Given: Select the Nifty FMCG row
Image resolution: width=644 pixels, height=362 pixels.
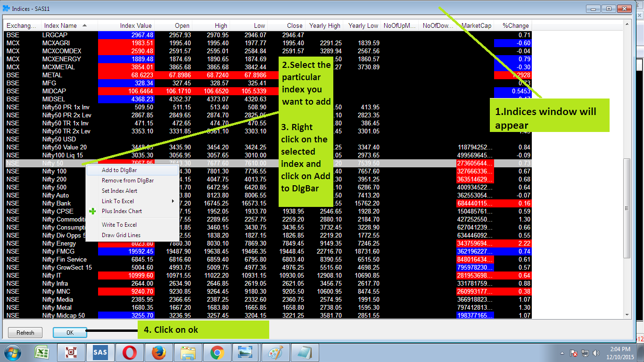Looking at the screenshot, I should 268,251.
